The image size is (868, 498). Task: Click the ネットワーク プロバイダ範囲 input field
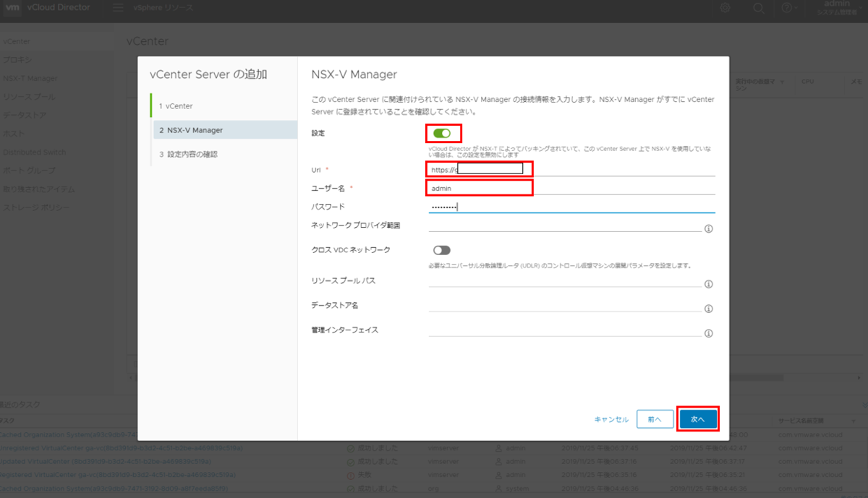click(564, 226)
